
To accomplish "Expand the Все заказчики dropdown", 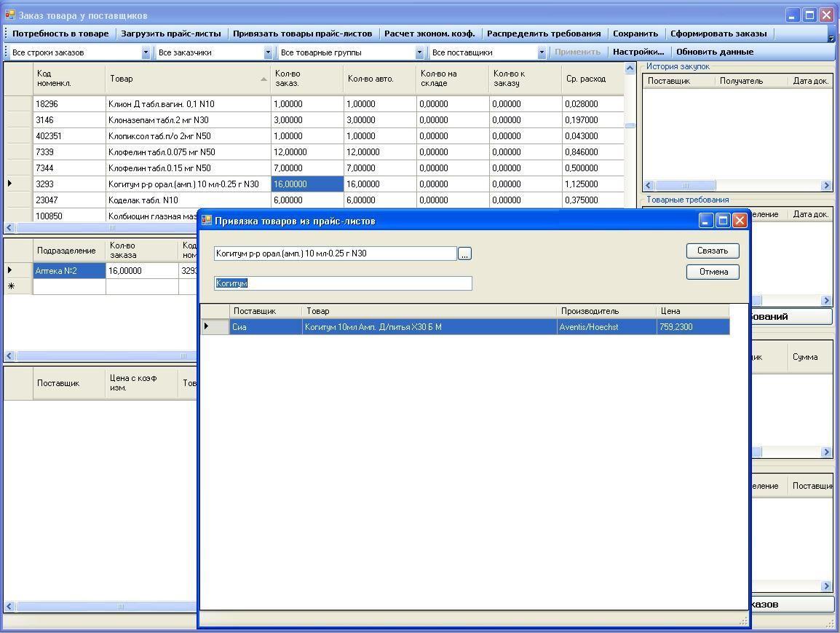I will (x=268, y=52).
